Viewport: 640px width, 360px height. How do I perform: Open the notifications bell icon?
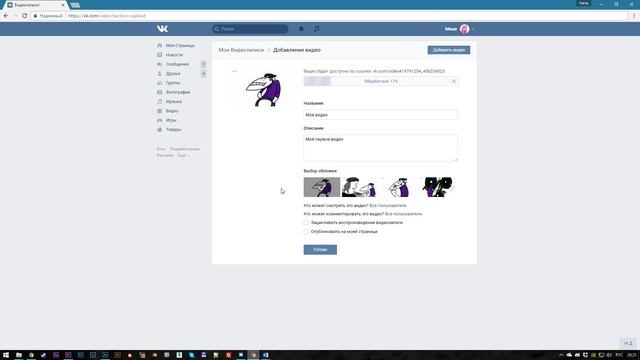click(x=301, y=29)
